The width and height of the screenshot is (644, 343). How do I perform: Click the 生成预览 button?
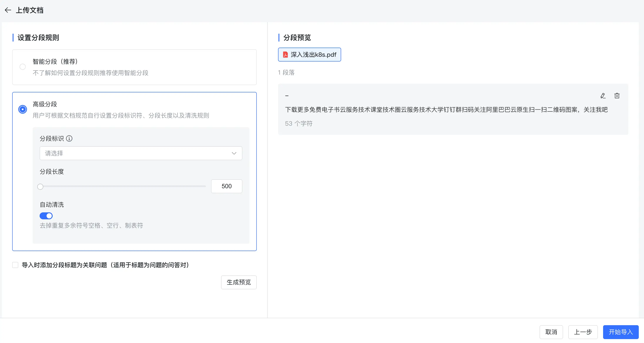pyautogui.click(x=238, y=282)
